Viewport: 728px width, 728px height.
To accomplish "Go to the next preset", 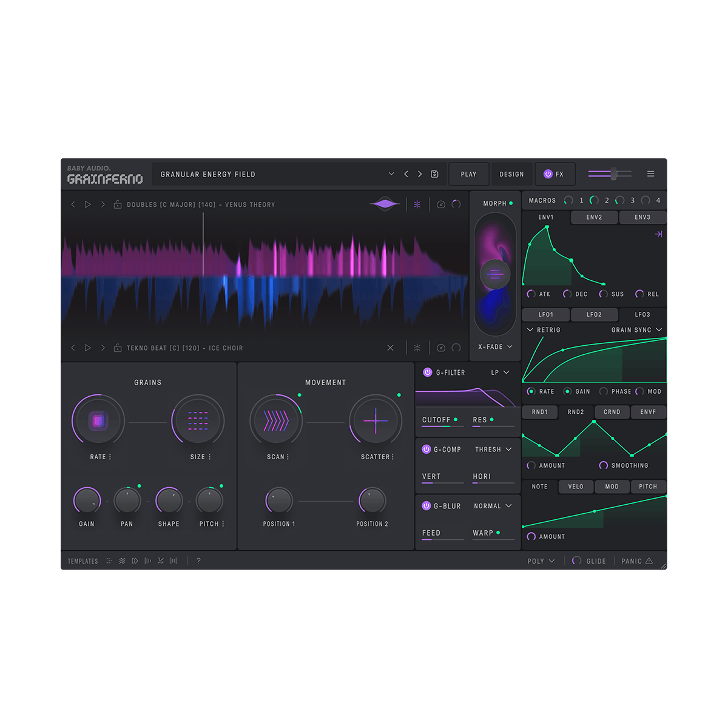I will click(x=420, y=174).
